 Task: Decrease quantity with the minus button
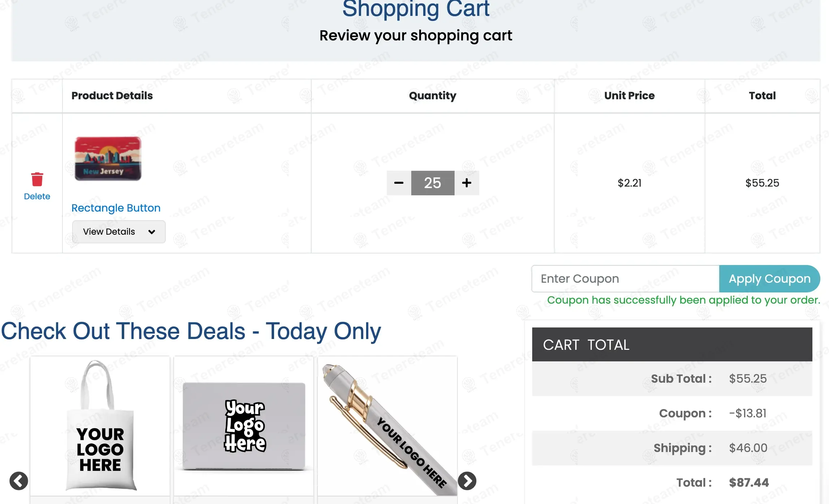click(399, 183)
